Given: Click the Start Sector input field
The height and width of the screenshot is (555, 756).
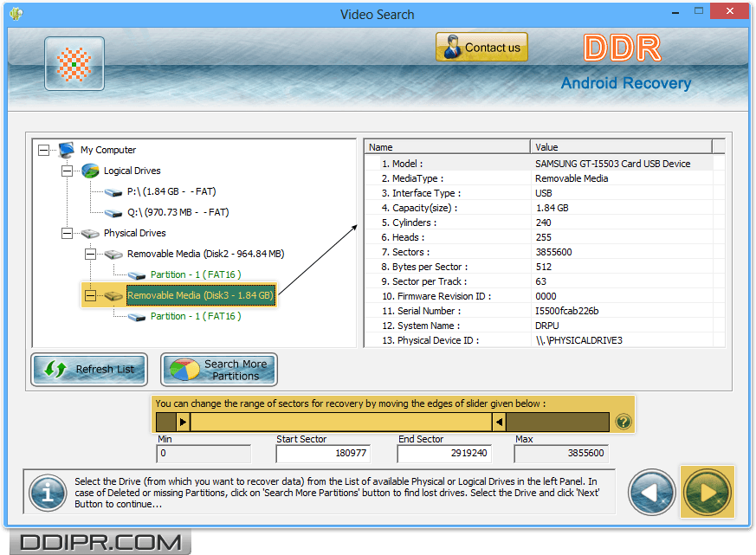Looking at the screenshot, I should pyautogui.click(x=323, y=453).
